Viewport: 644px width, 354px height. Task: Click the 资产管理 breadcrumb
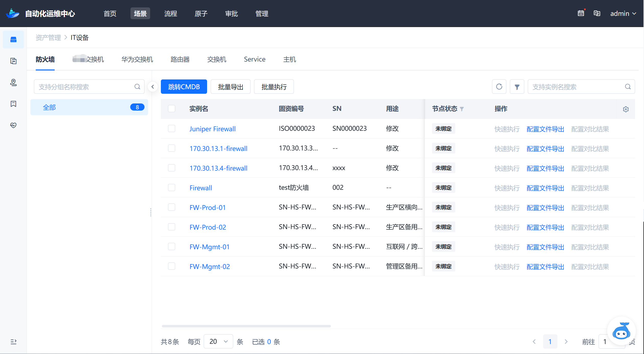pos(48,38)
